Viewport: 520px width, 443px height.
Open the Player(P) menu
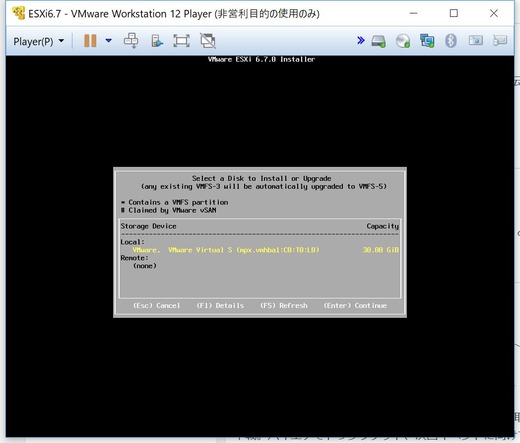pos(38,41)
